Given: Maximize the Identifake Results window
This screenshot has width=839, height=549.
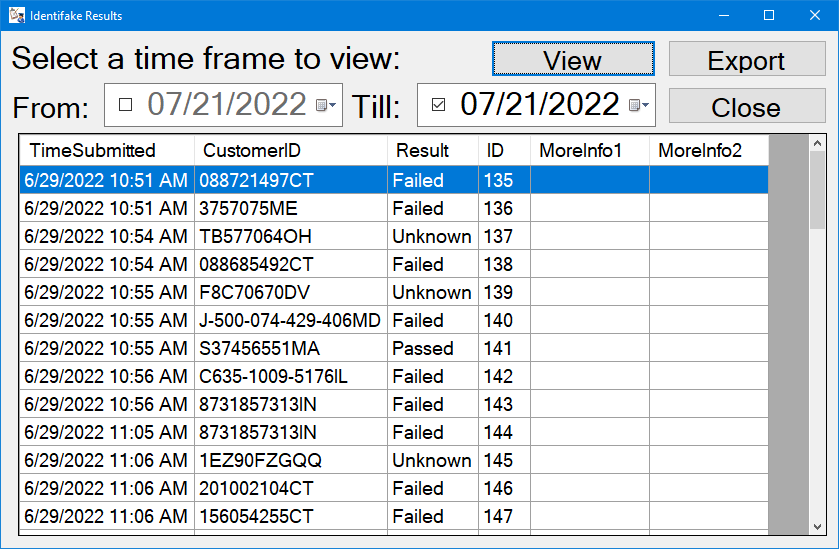Looking at the screenshot, I should tap(769, 15).
